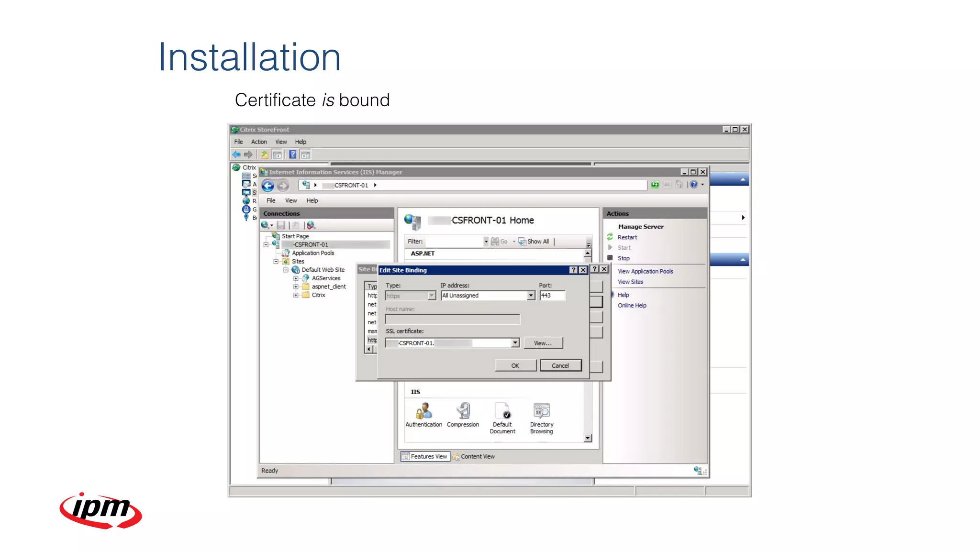The image size is (980, 551).
Task: Expand the AGServices tree node
Action: (x=296, y=278)
